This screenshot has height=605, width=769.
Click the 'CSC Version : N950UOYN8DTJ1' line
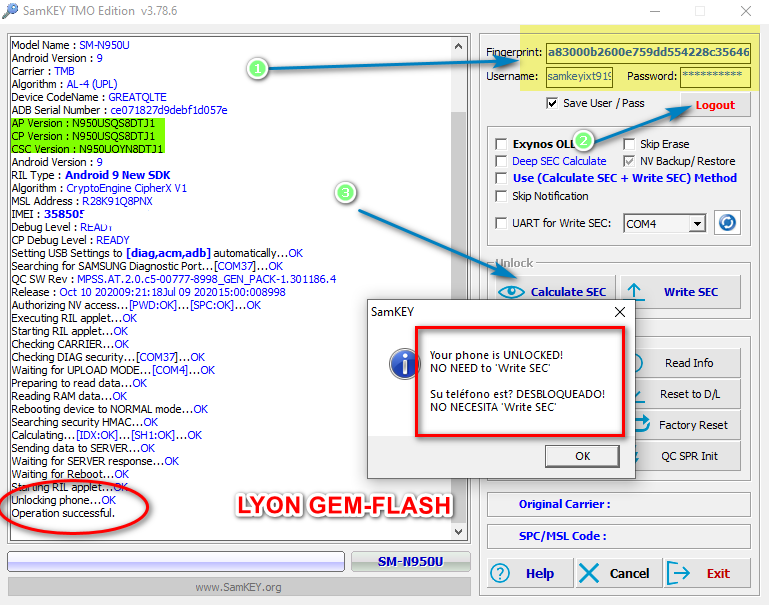[x=87, y=149]
